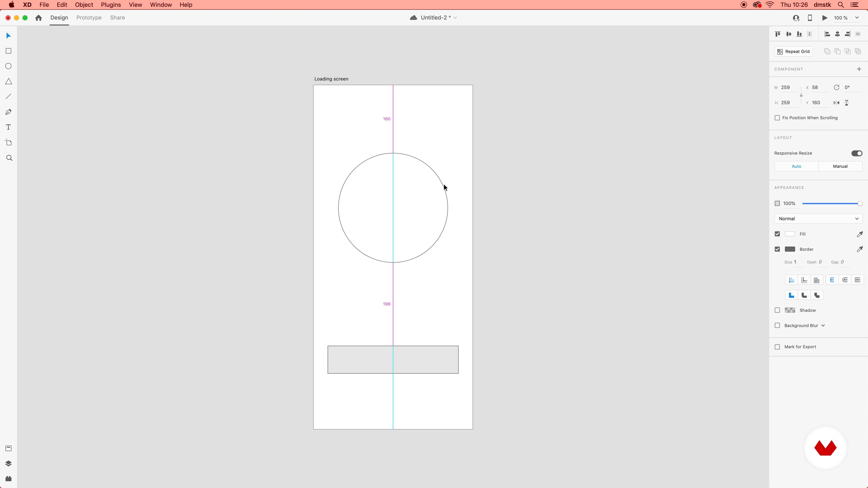This screenshot has height=488, width=868.
Task: Pick fill color with eyedropper
Action: coord(860,234)
